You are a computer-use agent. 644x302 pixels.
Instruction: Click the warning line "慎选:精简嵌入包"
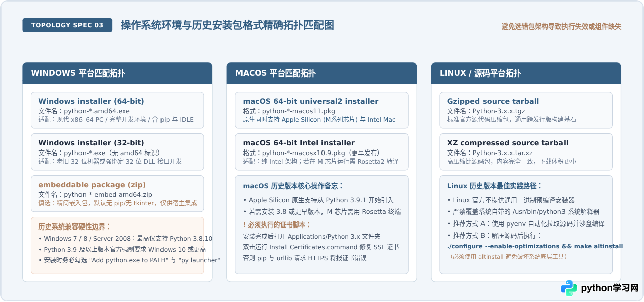[118, 203]
